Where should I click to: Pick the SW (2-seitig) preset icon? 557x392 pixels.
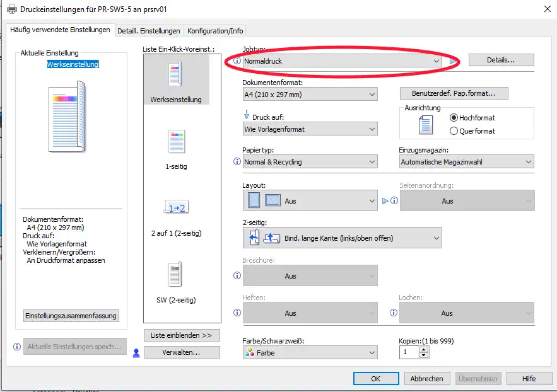176,274
